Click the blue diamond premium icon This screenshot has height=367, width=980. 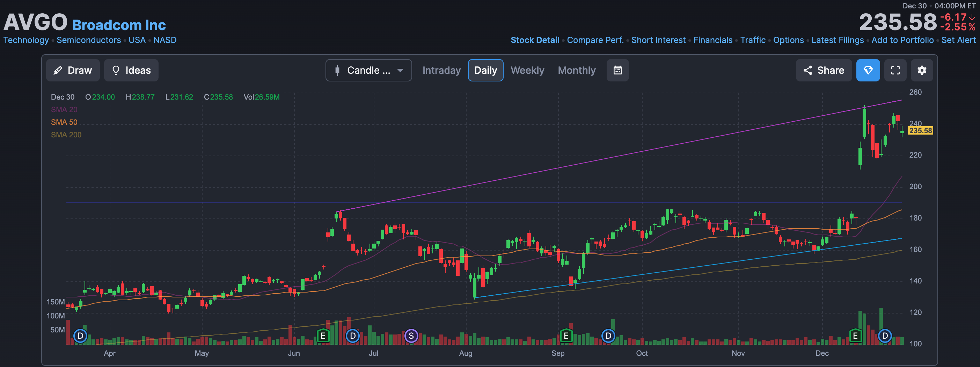pos(868,71)
